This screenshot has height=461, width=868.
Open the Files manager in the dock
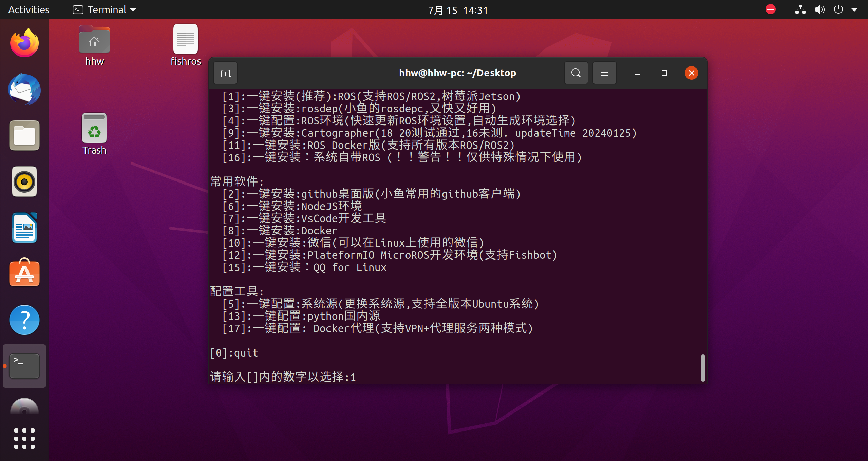[x=24, y=135]
